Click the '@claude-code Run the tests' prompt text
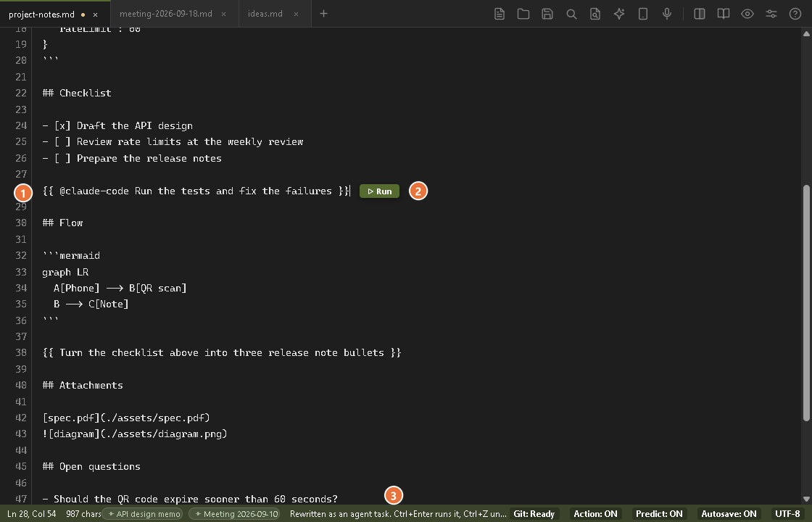Screen dimensions: 812x522 [196, 191]
